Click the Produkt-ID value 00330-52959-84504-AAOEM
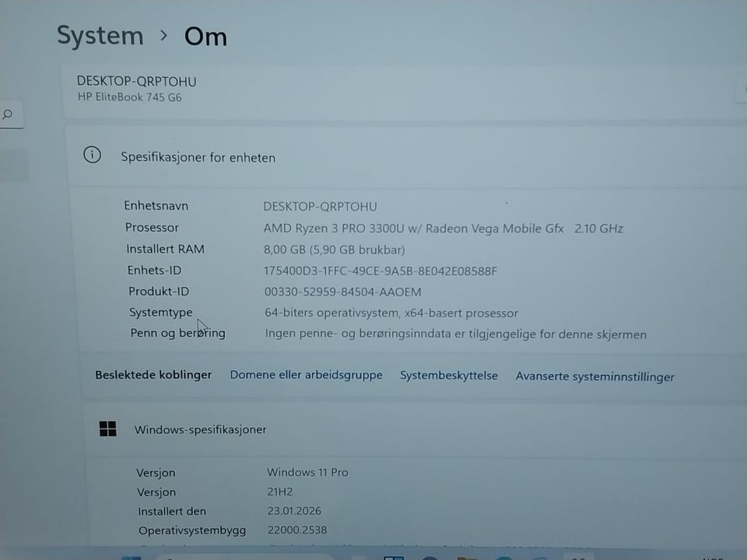The image size is (747, 560). coord(342,292)
